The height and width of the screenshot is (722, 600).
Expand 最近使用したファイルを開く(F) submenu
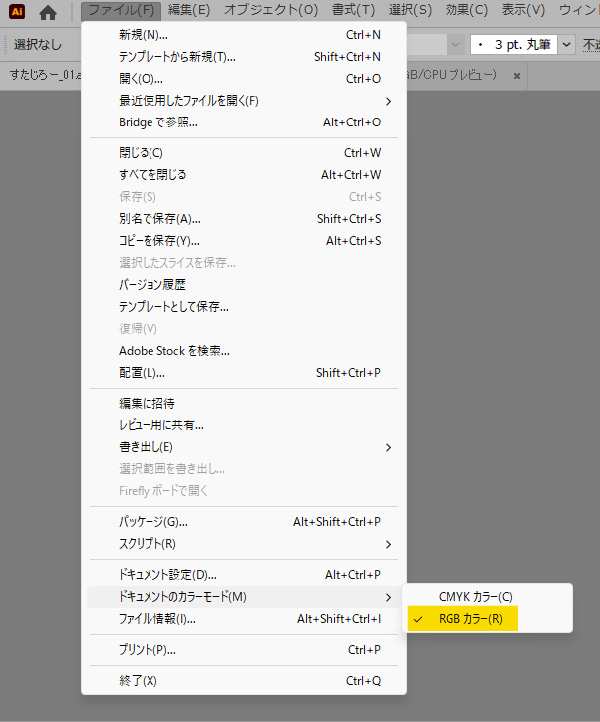(x=244, y=101)
